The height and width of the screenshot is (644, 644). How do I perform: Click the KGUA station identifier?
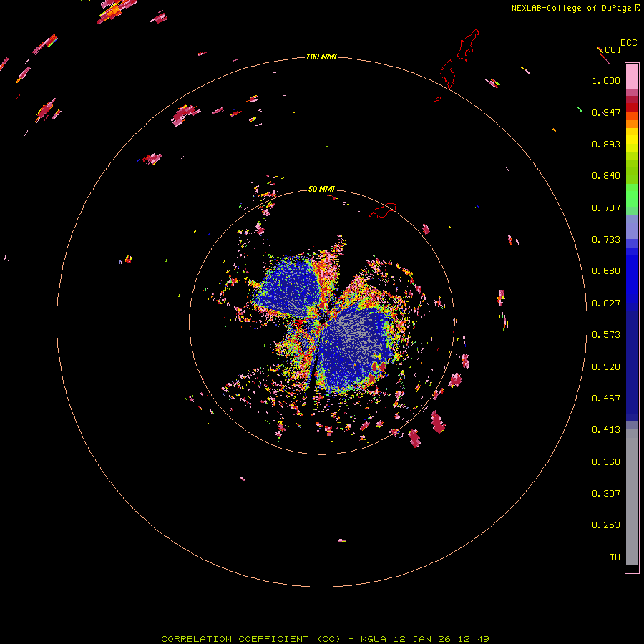click(x=374, y=639)
